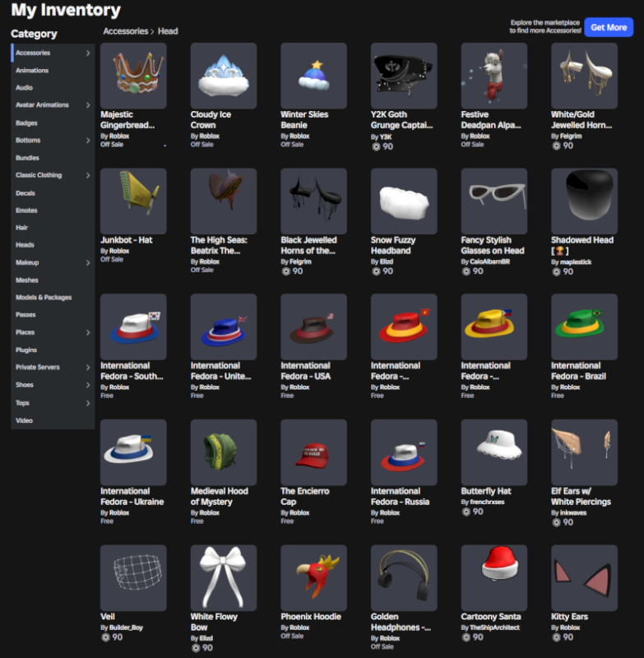Select the Animations category
The width and height of the screenshot is (644, 658).
click(53, 70)
